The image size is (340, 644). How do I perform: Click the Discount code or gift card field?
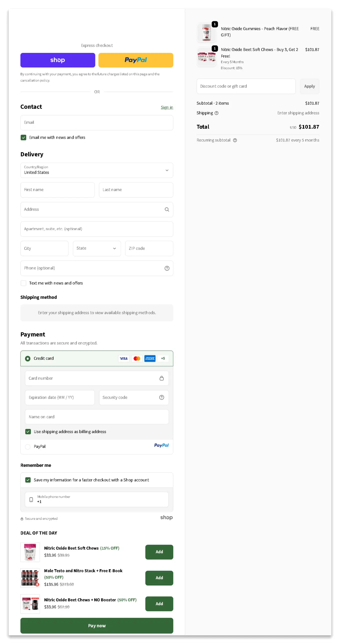[x=246, y=86]
